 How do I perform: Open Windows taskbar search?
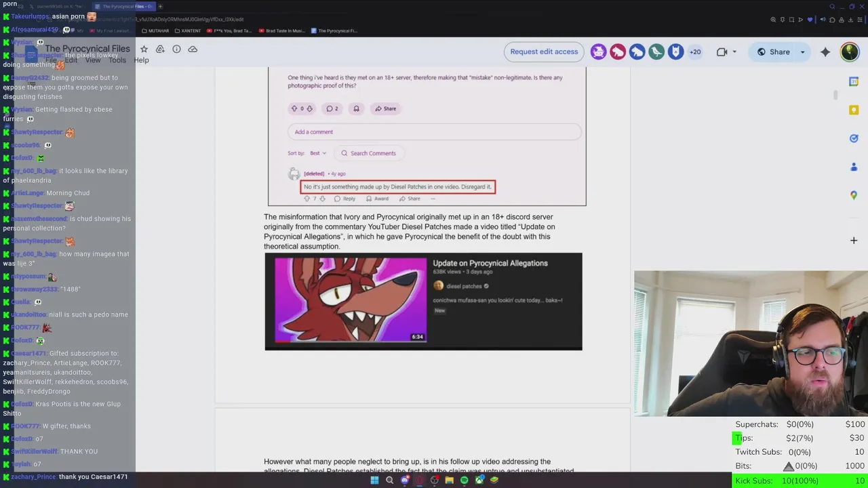point(389,480)
